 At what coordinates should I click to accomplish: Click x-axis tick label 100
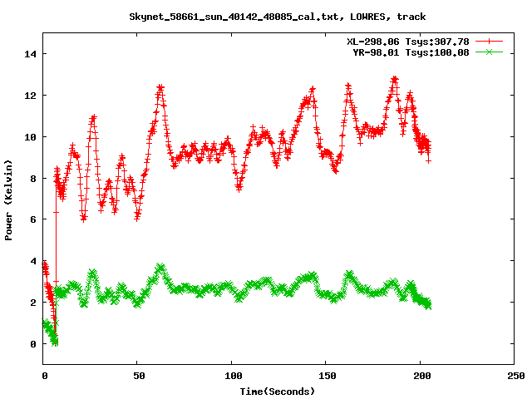[234, 376]
